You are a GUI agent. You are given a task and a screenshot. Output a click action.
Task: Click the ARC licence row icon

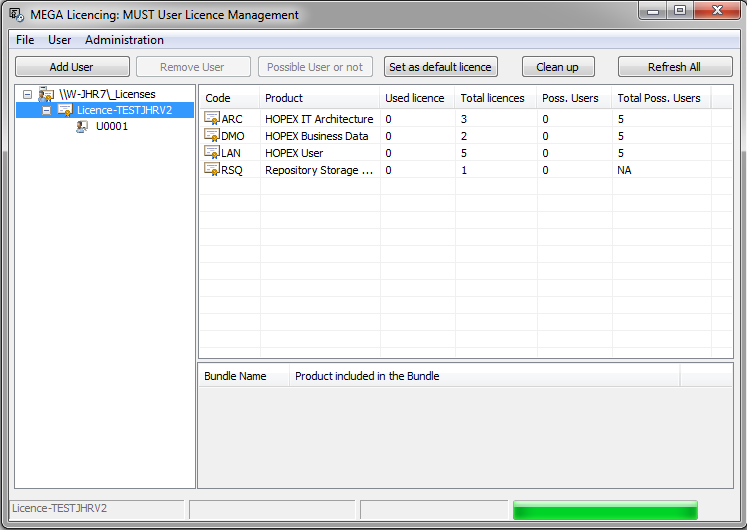[x=211, y=119]
